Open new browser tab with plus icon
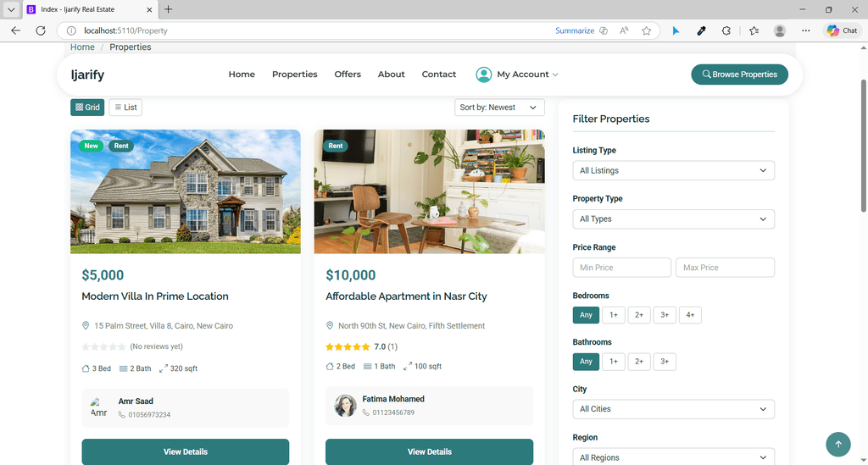 [x=169, y=9]
